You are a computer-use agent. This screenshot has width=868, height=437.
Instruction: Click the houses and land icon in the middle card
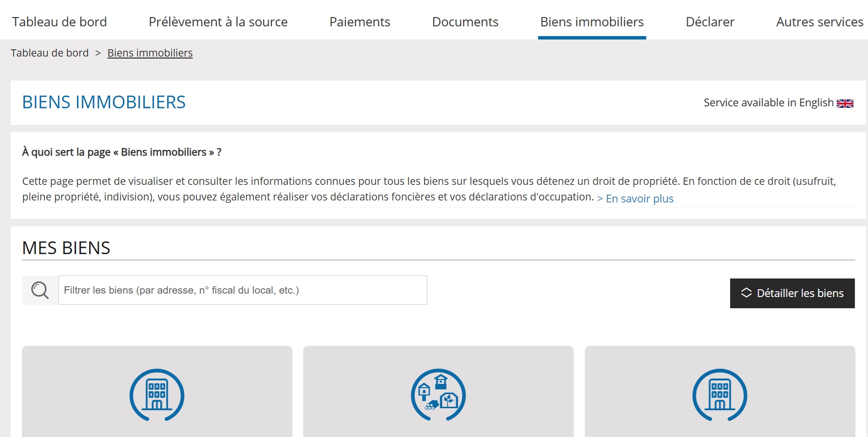438,395
